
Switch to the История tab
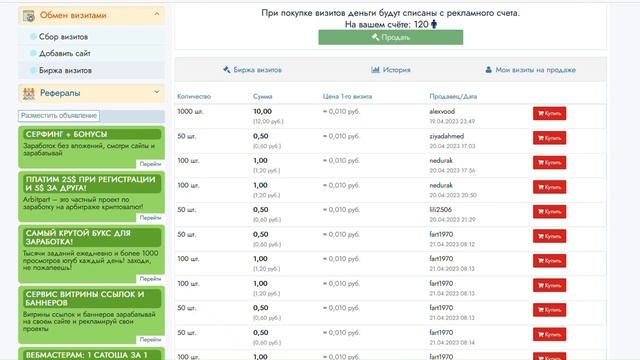pyautogui.click(x=391, y=70)
